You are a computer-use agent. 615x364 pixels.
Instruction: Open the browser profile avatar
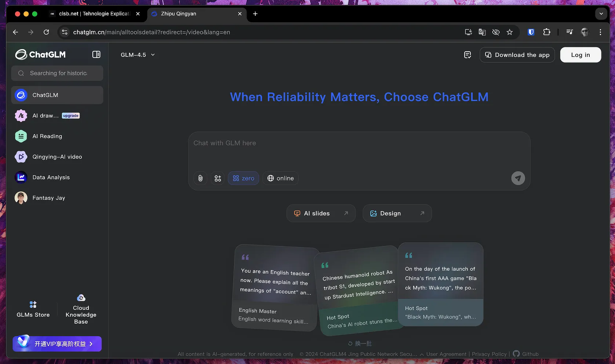[585, 32]
